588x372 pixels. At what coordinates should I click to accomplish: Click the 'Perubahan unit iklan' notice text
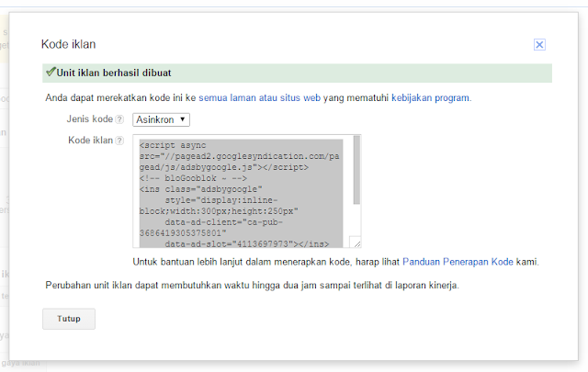click(252, 286)
